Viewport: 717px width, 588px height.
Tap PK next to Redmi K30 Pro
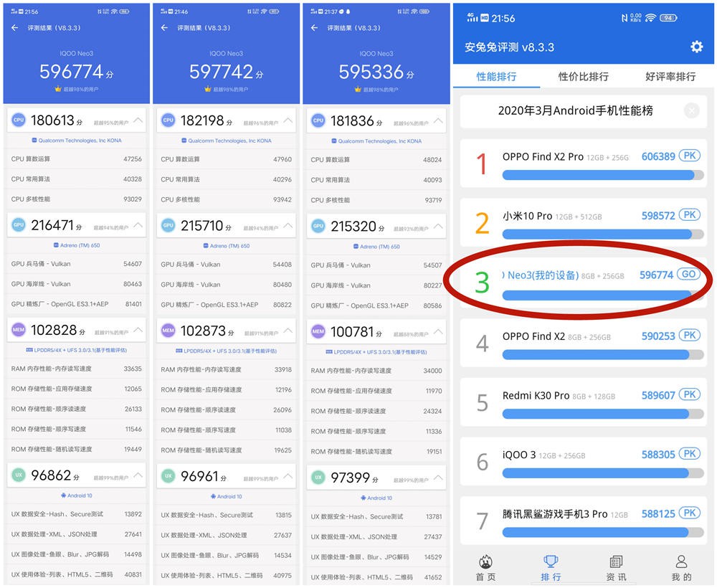pyautogui.click(x=690, y=394)
